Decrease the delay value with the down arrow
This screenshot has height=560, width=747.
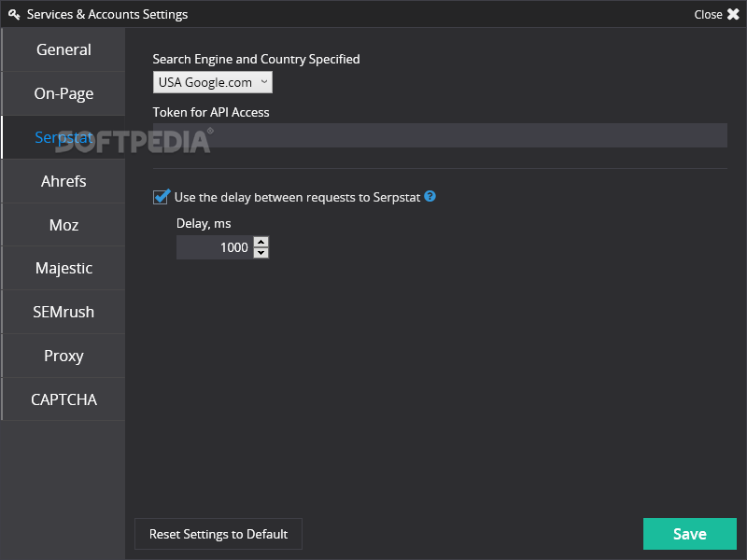[261, 253]
